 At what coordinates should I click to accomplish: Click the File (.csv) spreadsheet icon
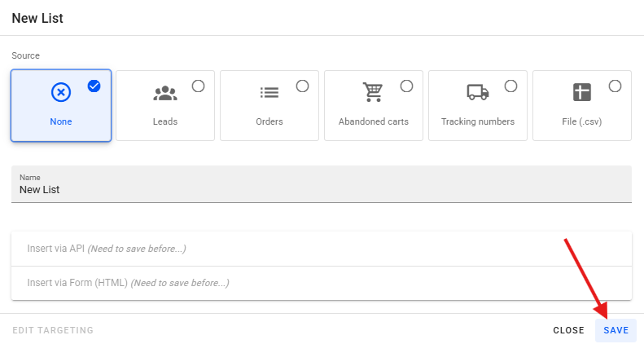pyautogui.click(x=581, y=93)
